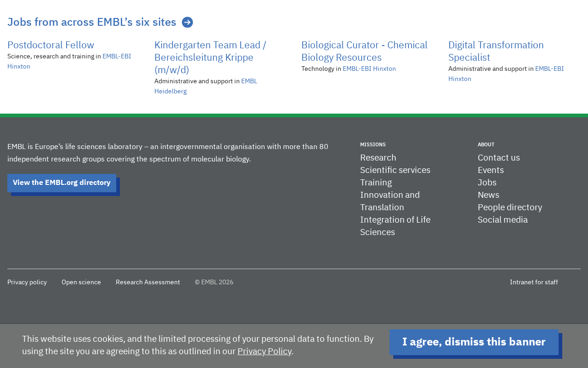This screenshot has width=588, height=368.
Task: Open Contact us in About section
Action: click(x=499, y=158)
